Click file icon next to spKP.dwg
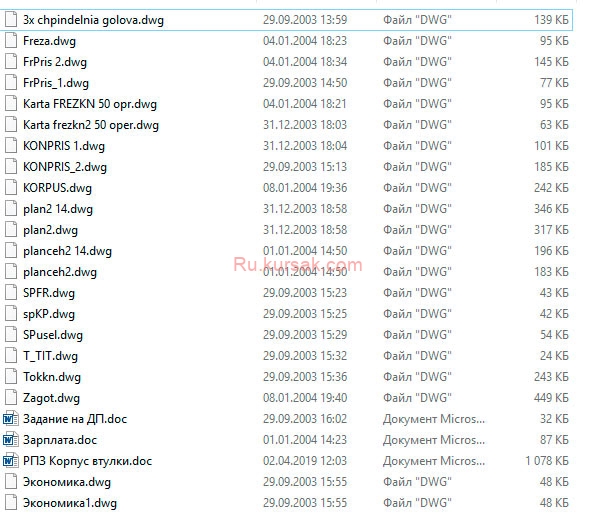 pos(11,314)
